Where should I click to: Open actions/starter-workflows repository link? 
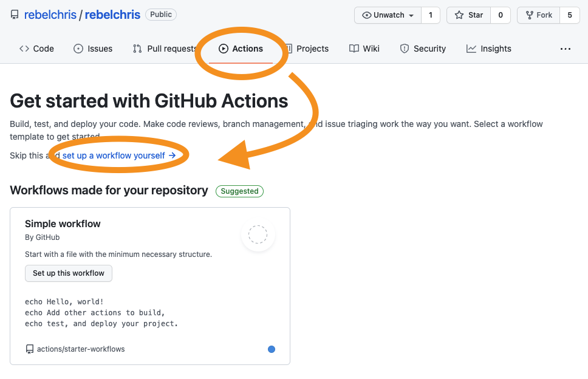coord(81,349)
